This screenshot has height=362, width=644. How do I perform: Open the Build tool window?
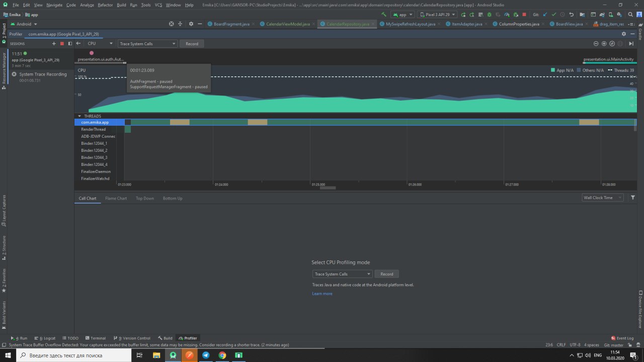click(165, 338)
